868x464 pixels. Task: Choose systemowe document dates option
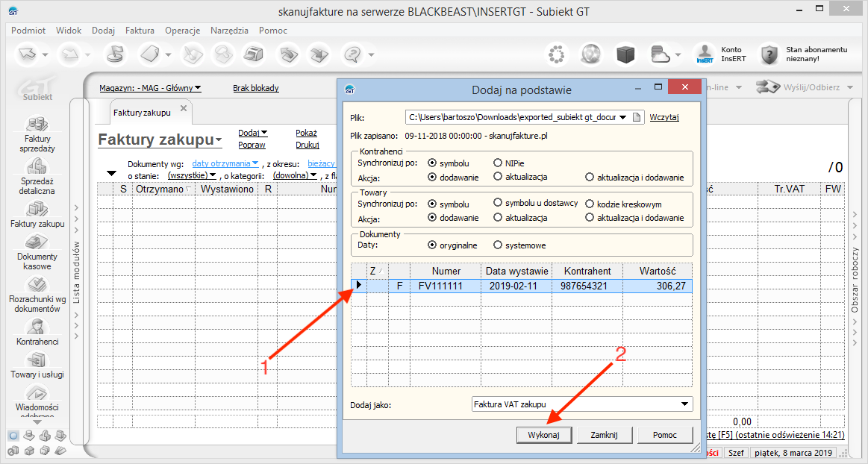498,245
